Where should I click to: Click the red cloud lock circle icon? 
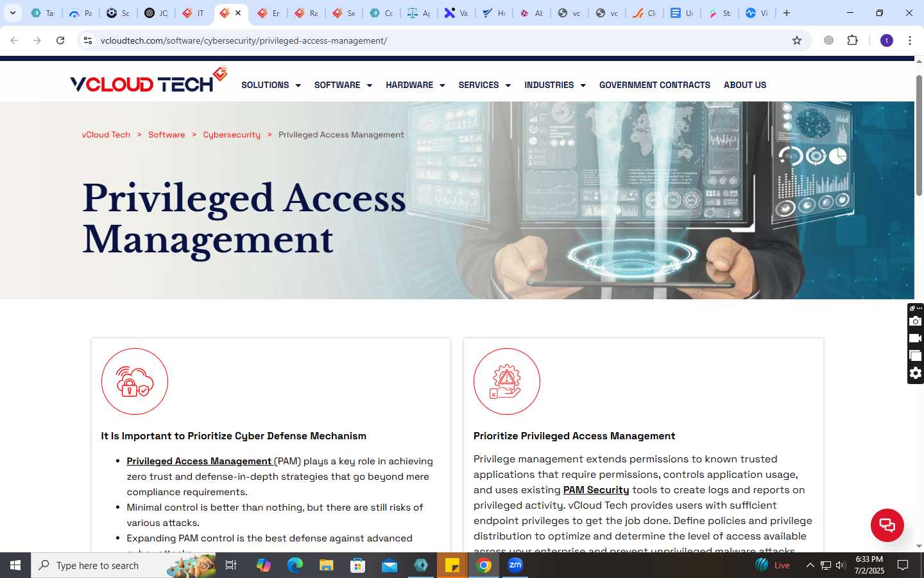[135, 381]
